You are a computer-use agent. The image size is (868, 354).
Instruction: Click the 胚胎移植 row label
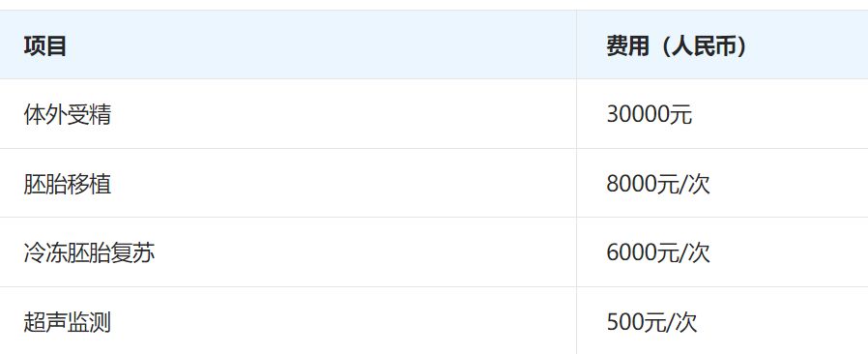click(x=67, y=184)
